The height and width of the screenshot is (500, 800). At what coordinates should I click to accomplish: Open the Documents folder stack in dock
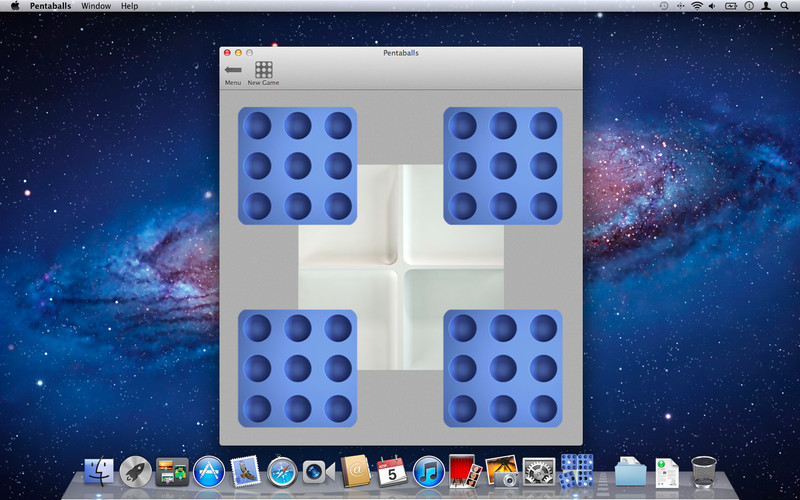(x=631, y=471)
